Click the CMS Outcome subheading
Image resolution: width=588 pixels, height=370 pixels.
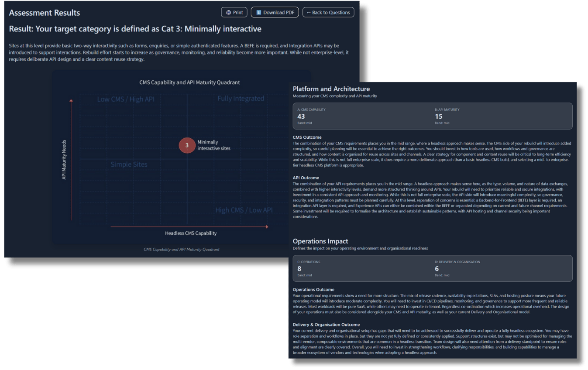(x=307, y=137)
